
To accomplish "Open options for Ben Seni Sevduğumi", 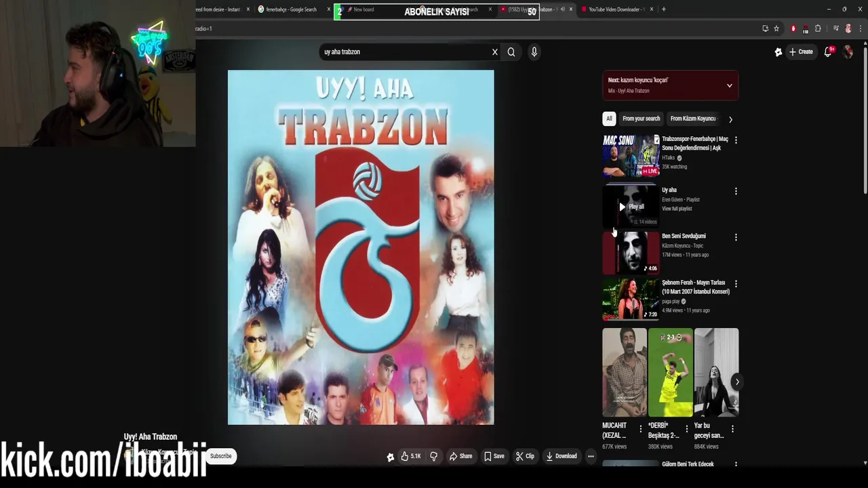I will (736, 237).
